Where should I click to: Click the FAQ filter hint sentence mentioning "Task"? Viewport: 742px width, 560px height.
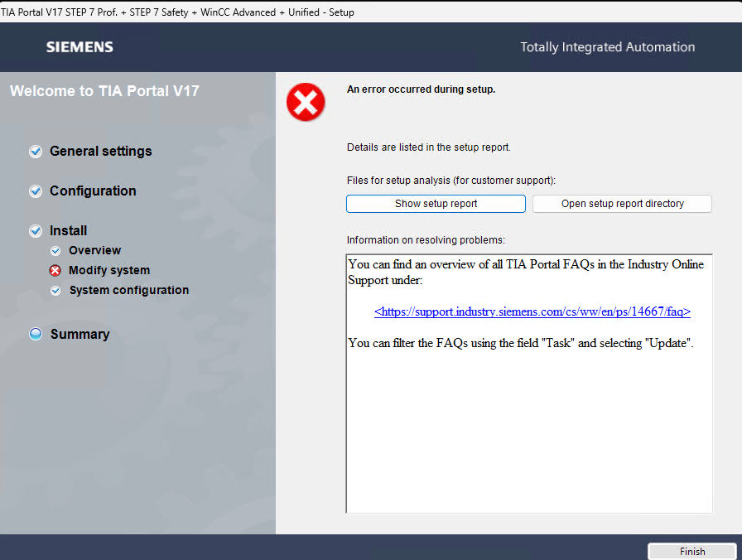coord(521,343)
